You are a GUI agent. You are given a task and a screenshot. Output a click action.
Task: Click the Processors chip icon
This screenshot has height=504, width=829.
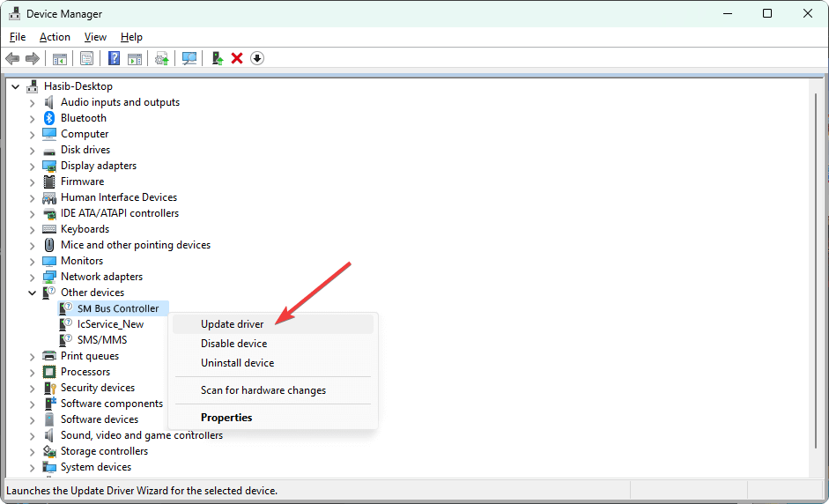coord(49,372)
